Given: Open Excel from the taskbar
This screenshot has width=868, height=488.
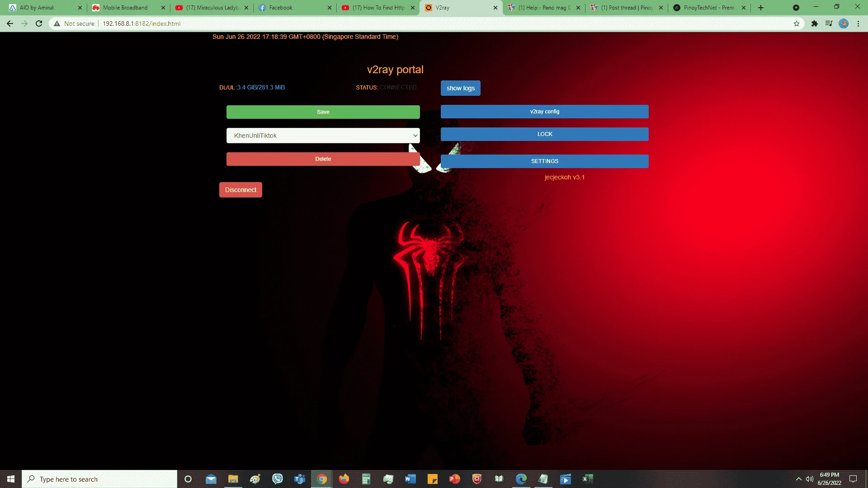Looking at the screenshot, I should (588, 479).
